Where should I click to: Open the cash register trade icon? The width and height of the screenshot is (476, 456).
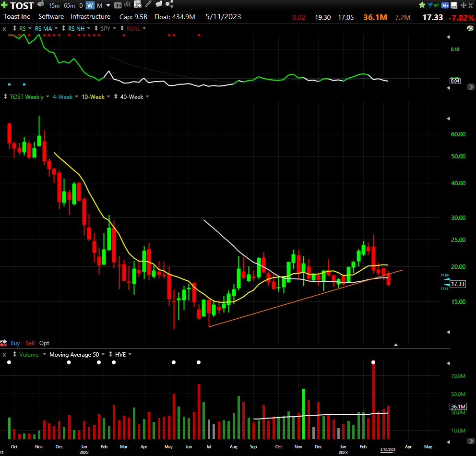(x=41, y=4)
